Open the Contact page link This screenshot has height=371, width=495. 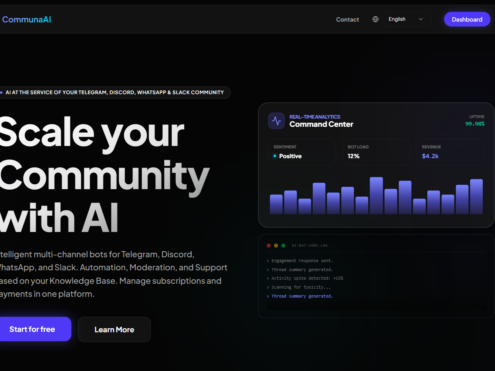[347, 20]
